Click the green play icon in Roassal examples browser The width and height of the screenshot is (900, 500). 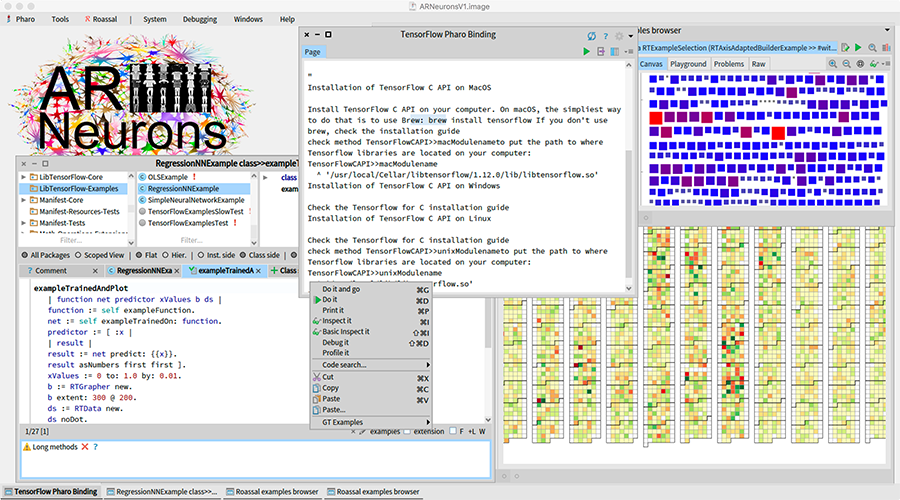point(858,48)
